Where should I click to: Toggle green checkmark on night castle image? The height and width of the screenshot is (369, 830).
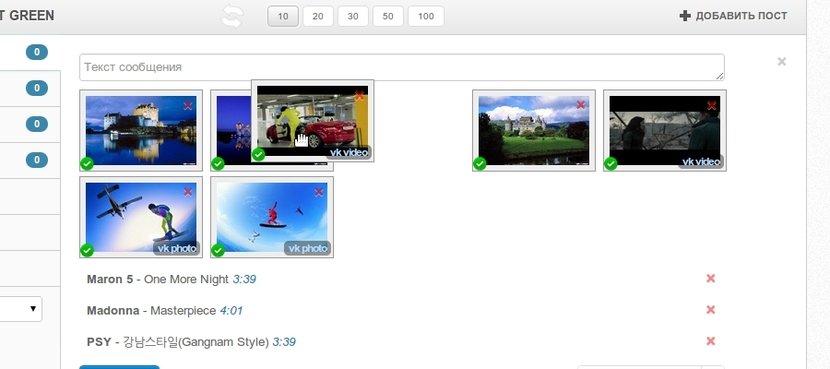point(87,164)
